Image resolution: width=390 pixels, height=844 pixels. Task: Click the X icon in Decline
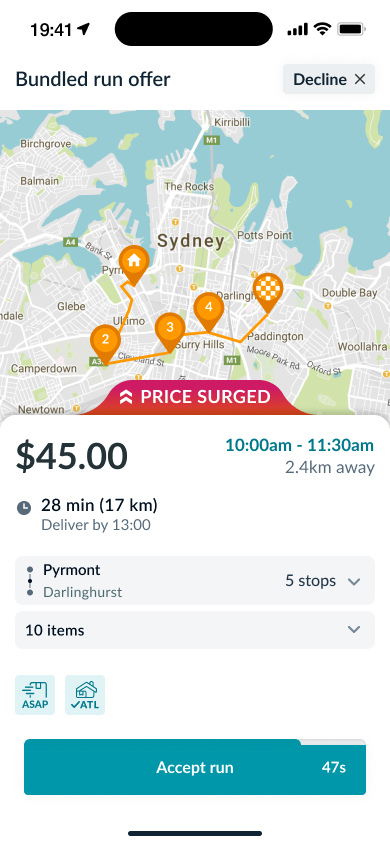point(360,79)
